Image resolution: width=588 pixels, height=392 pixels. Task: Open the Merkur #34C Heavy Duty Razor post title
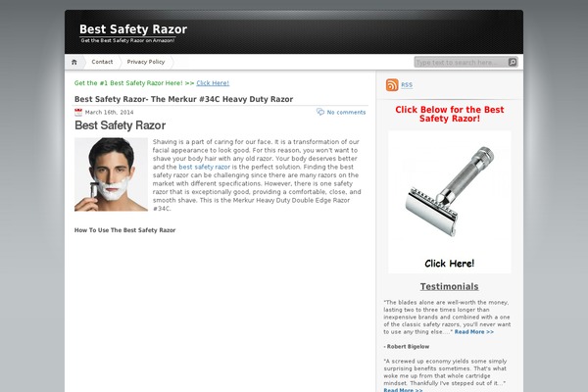184,99
